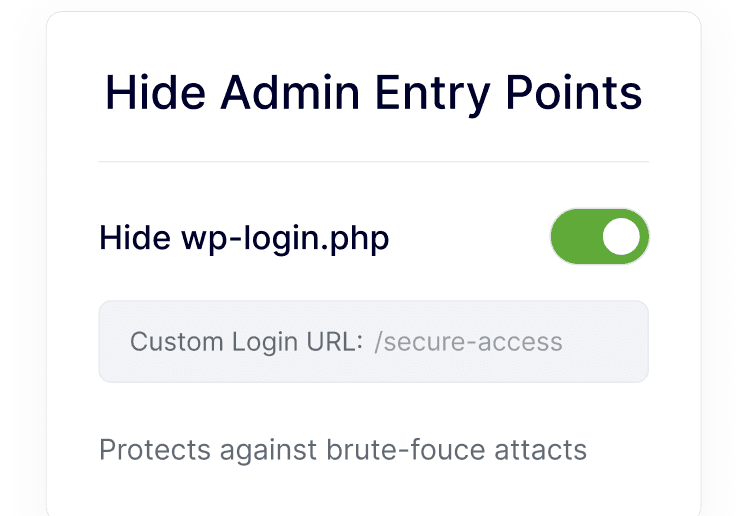
Task: Click the /secure-access URL value
Action: [x=468, y=342]
